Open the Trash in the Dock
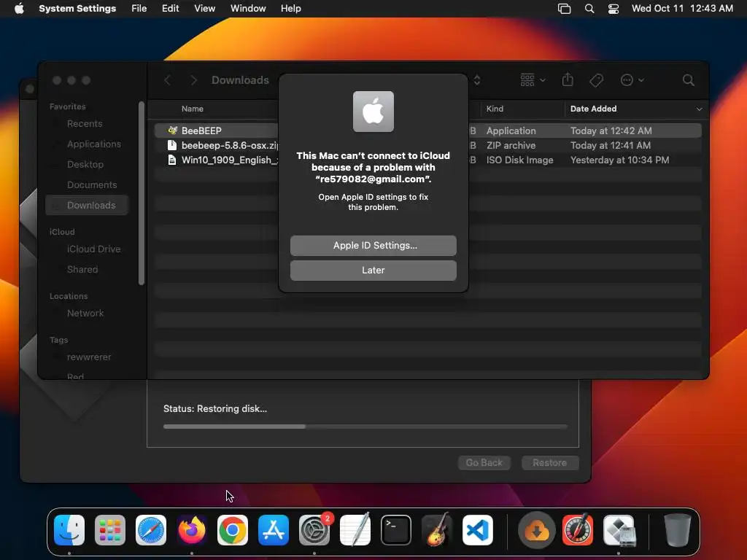Image resolution: width=747 pixels, height=560 pixels. (x=677, y=530)
